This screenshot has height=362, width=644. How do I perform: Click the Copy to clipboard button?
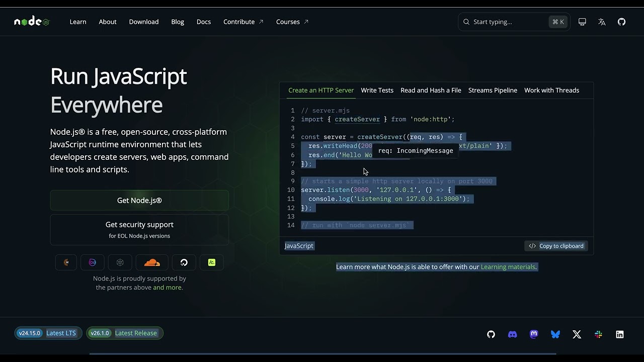click(x=556, y=246)
